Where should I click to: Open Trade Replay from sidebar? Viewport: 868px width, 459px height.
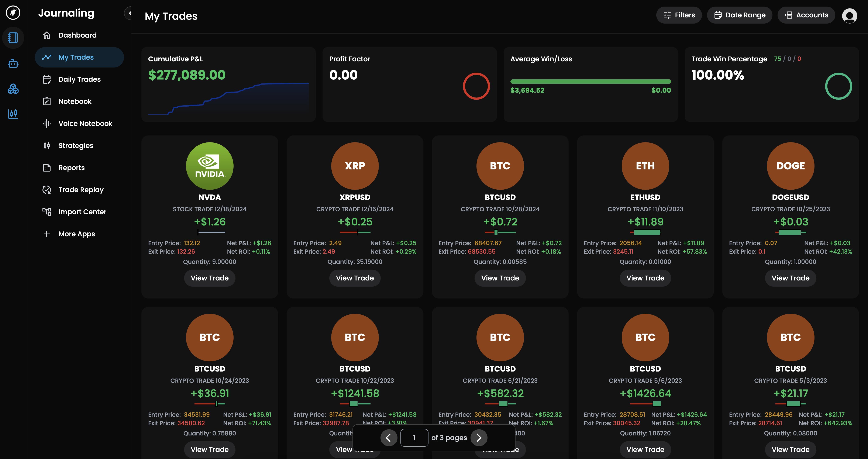point(81,190)
